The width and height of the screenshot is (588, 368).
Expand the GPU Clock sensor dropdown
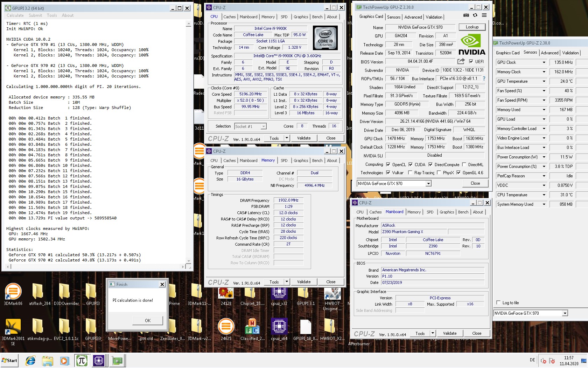coord(544,62)
